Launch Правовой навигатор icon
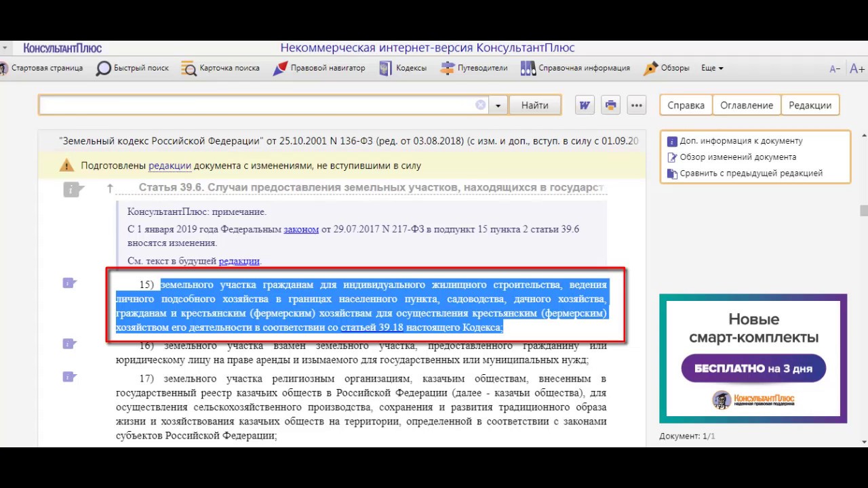The width and height of the screenshot is (868, 488). click(x=280, y=68)
